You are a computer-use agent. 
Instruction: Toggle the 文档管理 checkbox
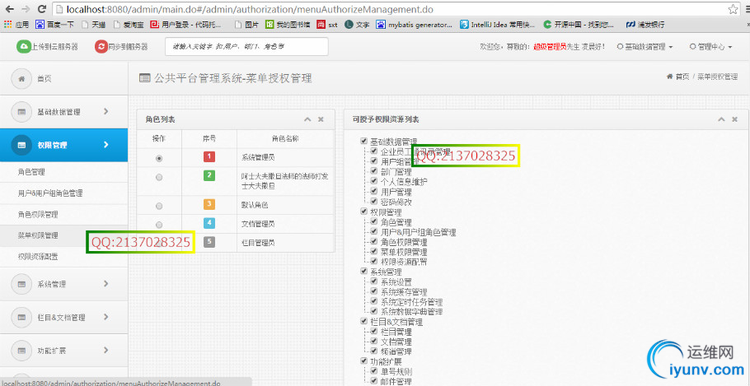coord(375,342)
